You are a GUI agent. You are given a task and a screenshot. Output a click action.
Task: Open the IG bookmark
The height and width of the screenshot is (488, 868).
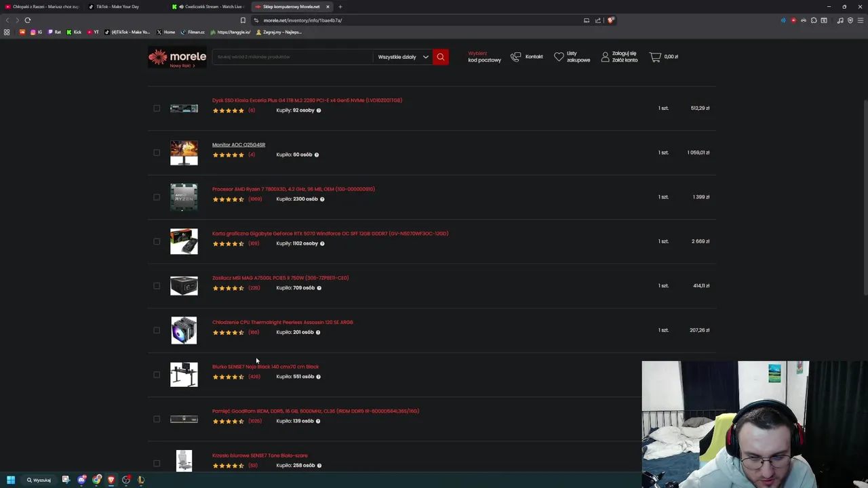[x=36, y=32]
